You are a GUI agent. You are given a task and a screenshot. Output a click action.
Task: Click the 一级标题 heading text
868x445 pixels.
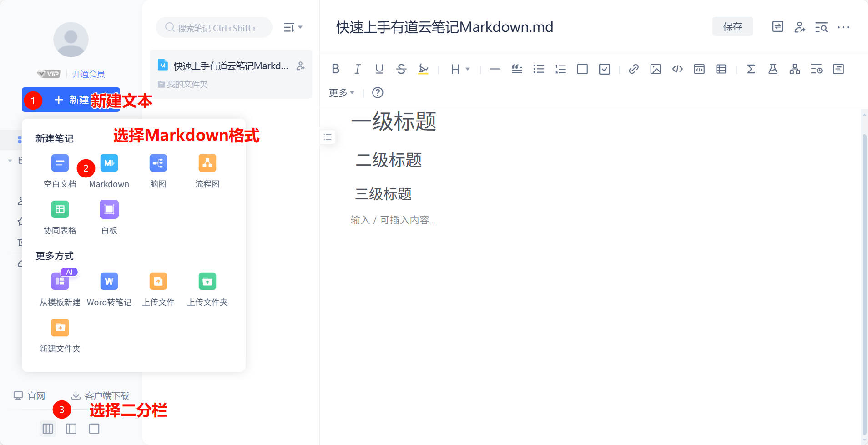394,121
